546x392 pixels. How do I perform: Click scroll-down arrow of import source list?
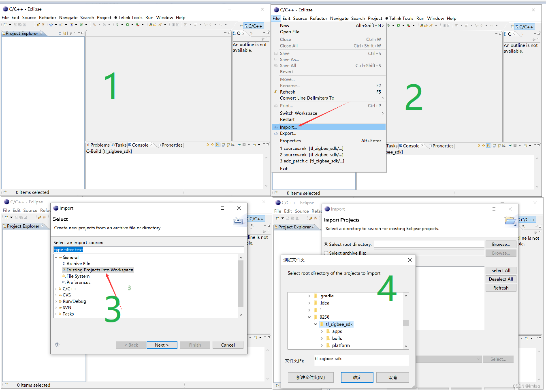coord(241,315)
